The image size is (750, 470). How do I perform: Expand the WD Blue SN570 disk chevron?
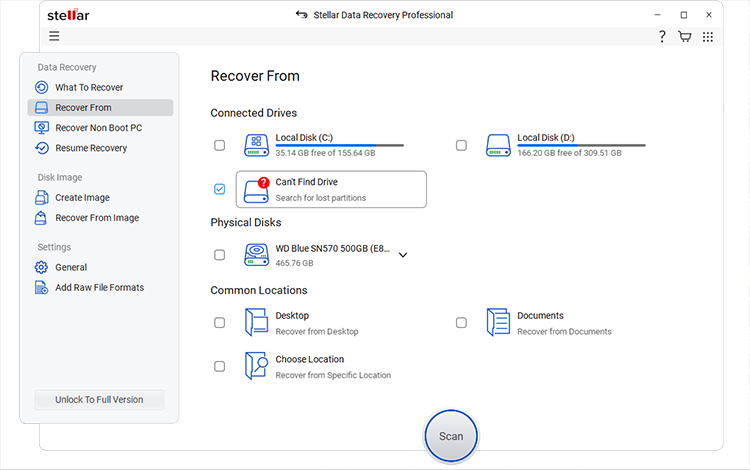click(403, 255)
